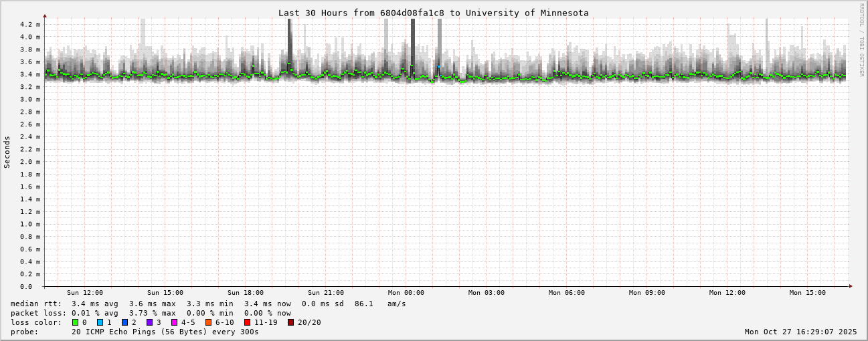
Task: Click the Mon Oct 27 16:29:07 2025 timestamp
Action: pos(800,332)
